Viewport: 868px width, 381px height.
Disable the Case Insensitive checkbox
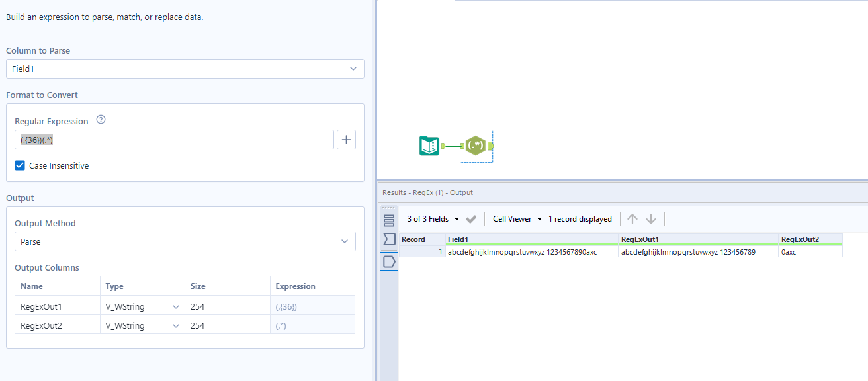coord(19,165)
